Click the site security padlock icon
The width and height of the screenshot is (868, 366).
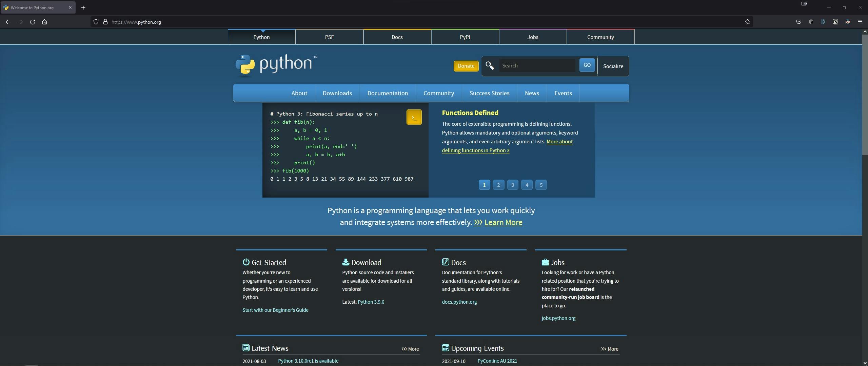105,22
